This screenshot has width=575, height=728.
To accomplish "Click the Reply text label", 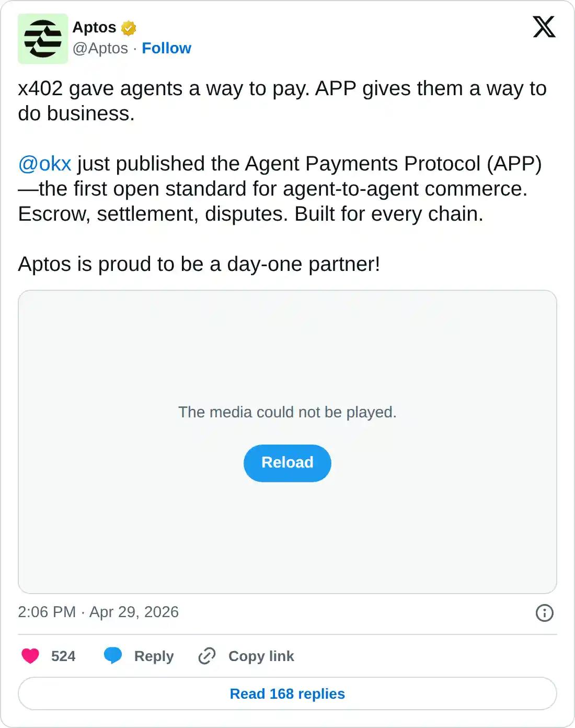I will click(153, 656).
